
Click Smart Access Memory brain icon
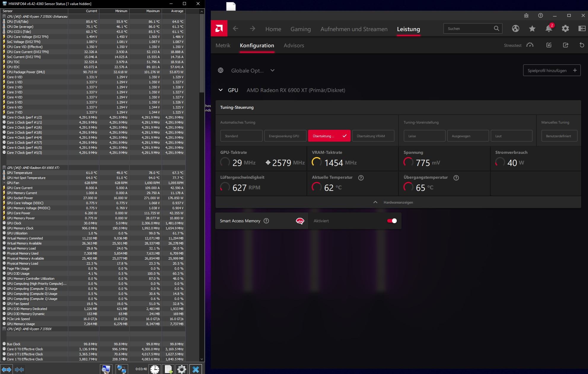point(300,221)
